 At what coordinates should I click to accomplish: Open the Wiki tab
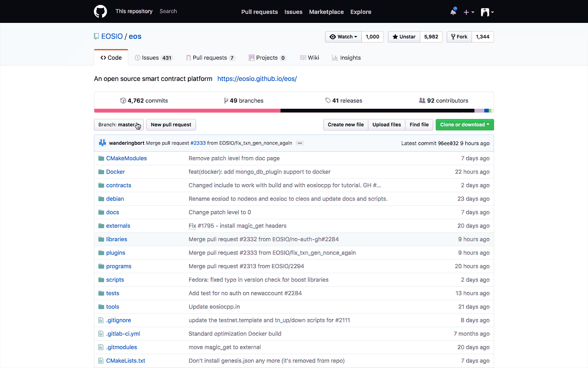click(310, 58)
